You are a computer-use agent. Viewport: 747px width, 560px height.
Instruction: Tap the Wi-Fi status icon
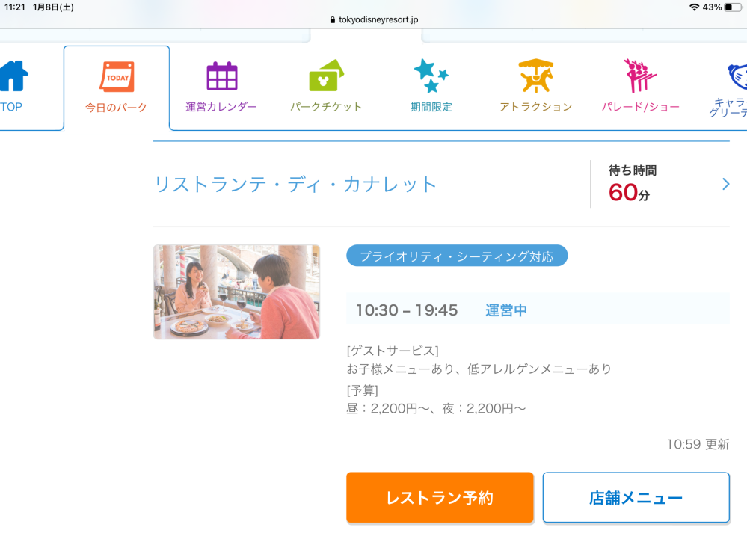[694, 7]
